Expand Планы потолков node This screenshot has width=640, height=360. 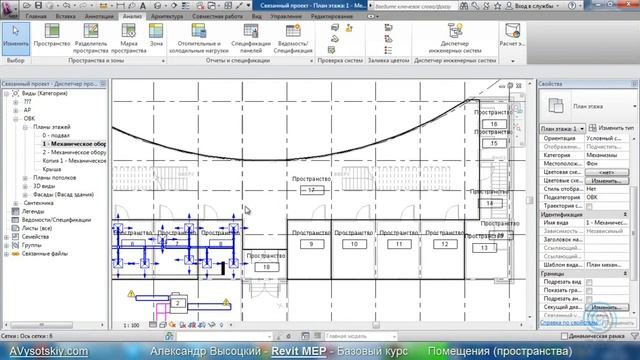click(25, 178)
